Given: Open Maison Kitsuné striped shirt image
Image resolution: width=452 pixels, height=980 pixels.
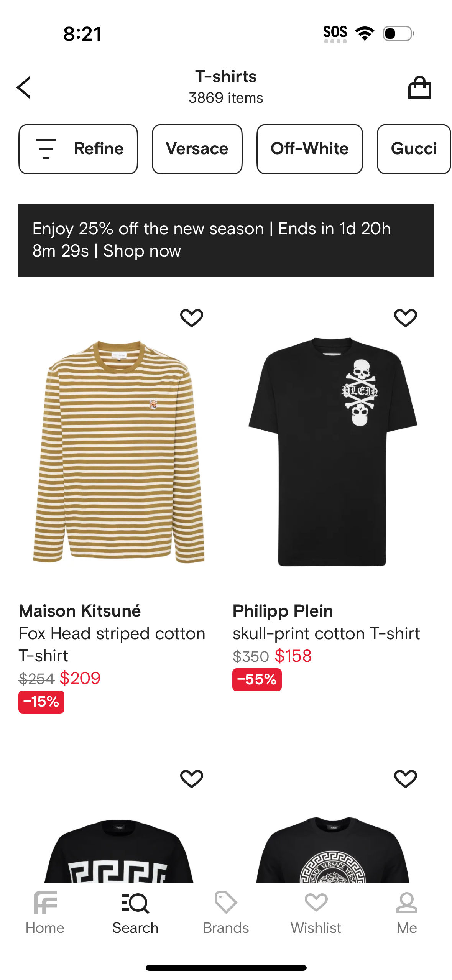Looking at the screenshot, I should pyautogui.click(x=119, y=451).
